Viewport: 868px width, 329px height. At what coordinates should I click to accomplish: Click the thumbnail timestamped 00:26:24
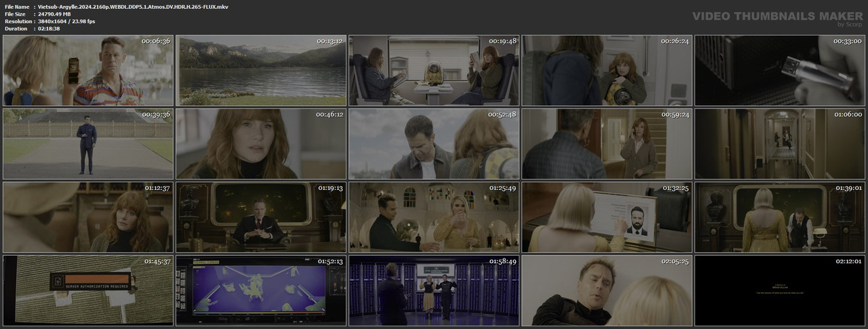click(607, 71)
